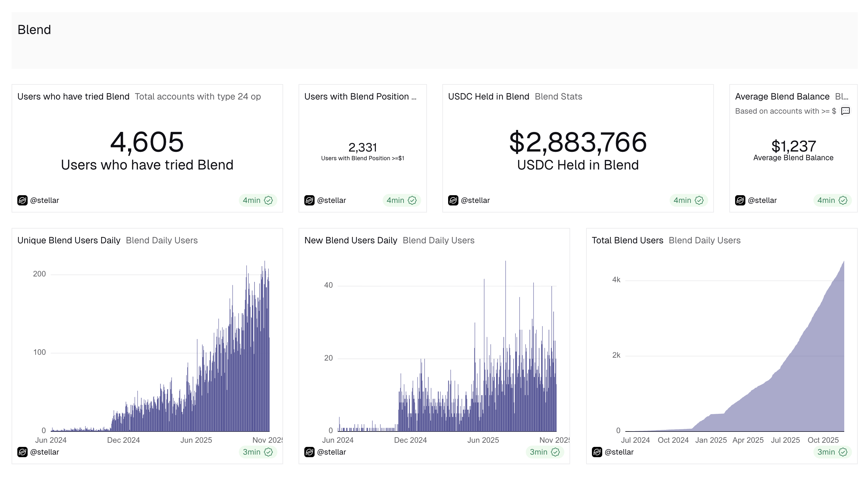Click the Stellar logo icon on the New Blend Users Daily card
This screenshot has width=868, height=479.
click(309, 452)
